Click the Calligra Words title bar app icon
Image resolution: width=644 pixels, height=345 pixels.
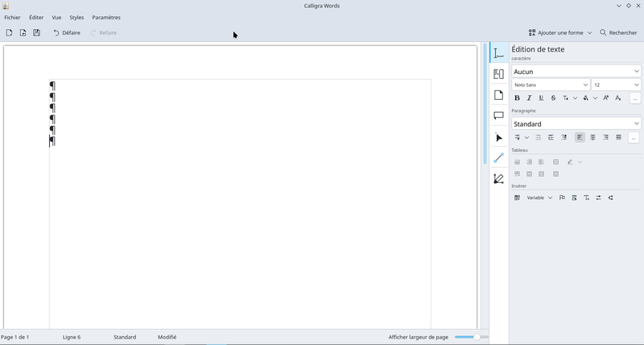point(6,6)
